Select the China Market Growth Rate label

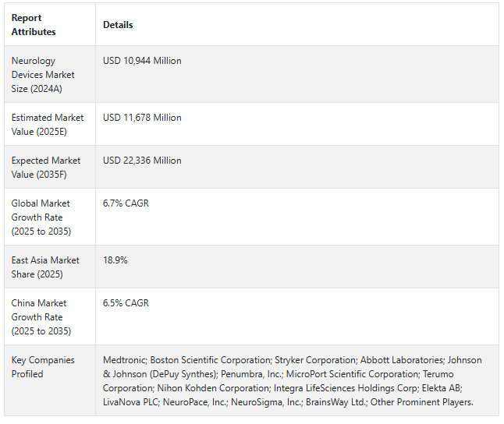tap(41, 316)
